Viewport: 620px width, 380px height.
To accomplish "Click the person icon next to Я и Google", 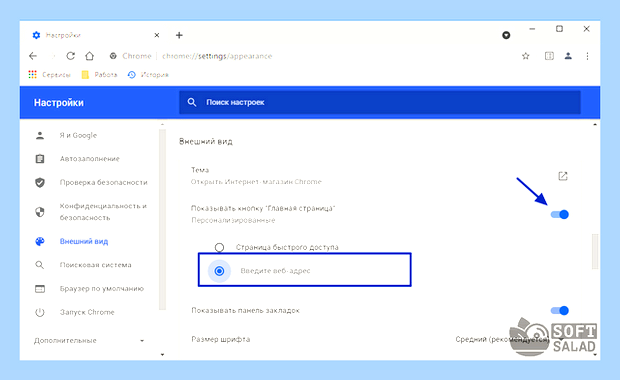I will coord(40,136).
